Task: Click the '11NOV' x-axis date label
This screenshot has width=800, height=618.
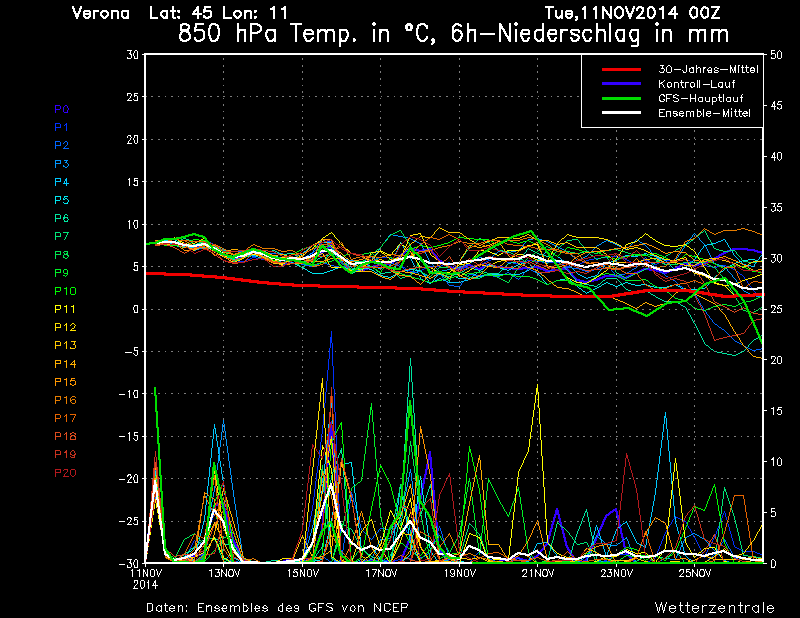Action: point(145,574)
